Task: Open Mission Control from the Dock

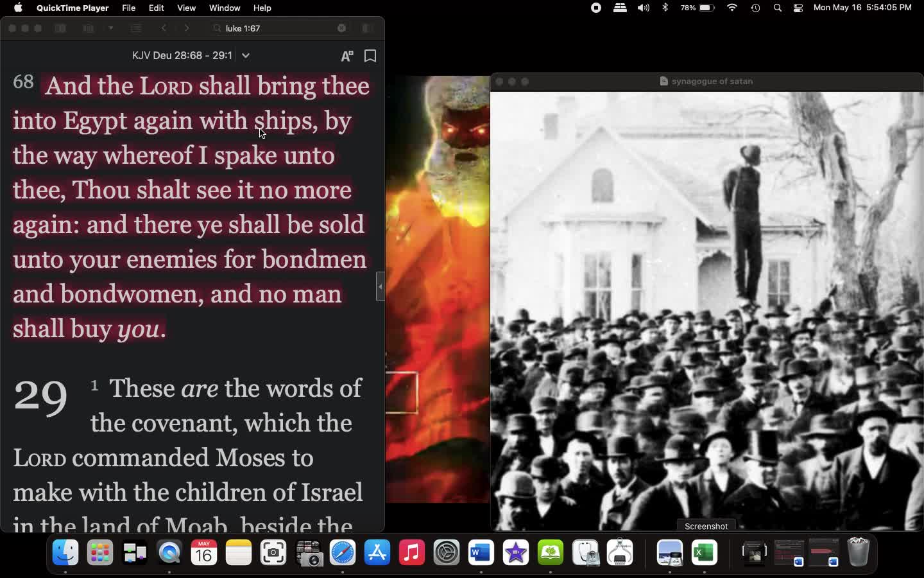Action: (135, 552)
